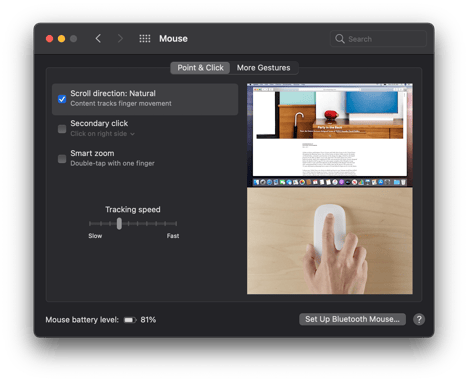
Task: Show all preferences grid icon
Action: [145, 39]
